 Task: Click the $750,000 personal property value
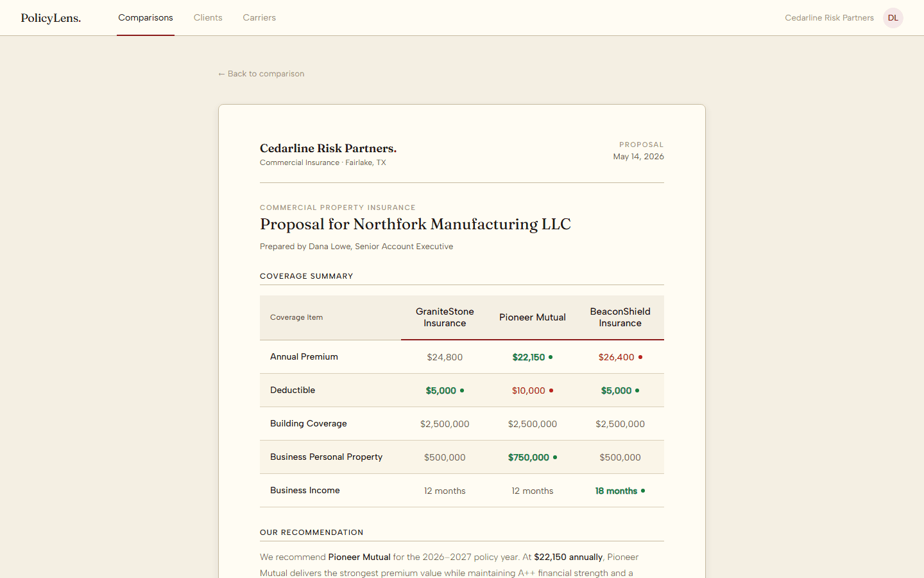[529, 457]
